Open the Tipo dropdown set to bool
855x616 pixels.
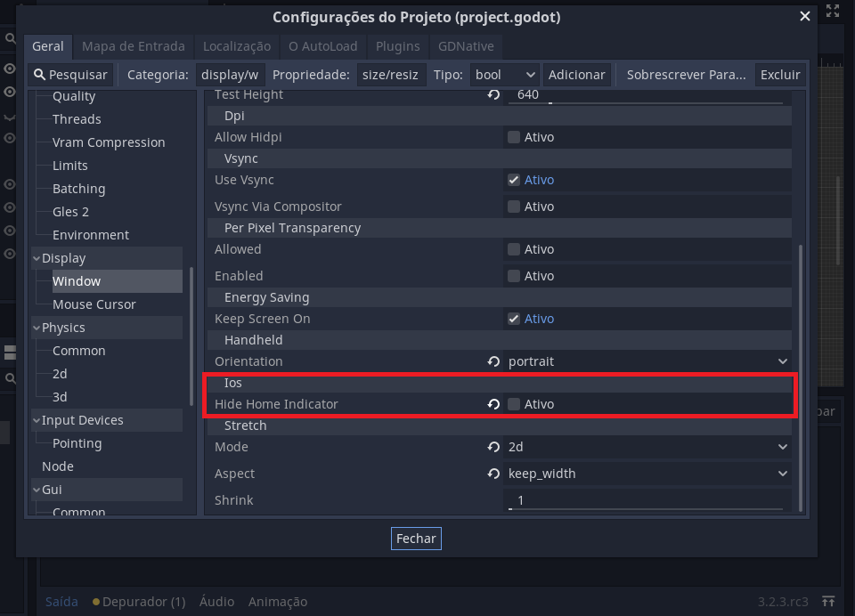(x=505, y=75)
